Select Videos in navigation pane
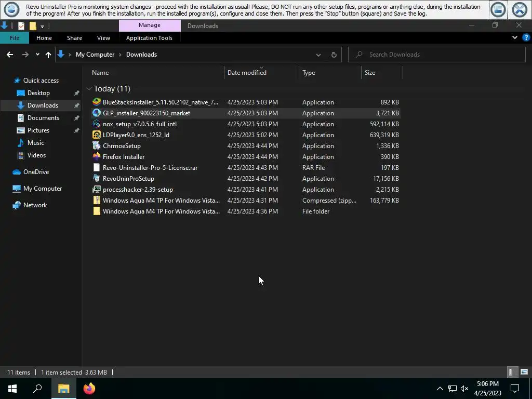The width and height of the screenshot is (532, 399). click(x=36, y=155)
